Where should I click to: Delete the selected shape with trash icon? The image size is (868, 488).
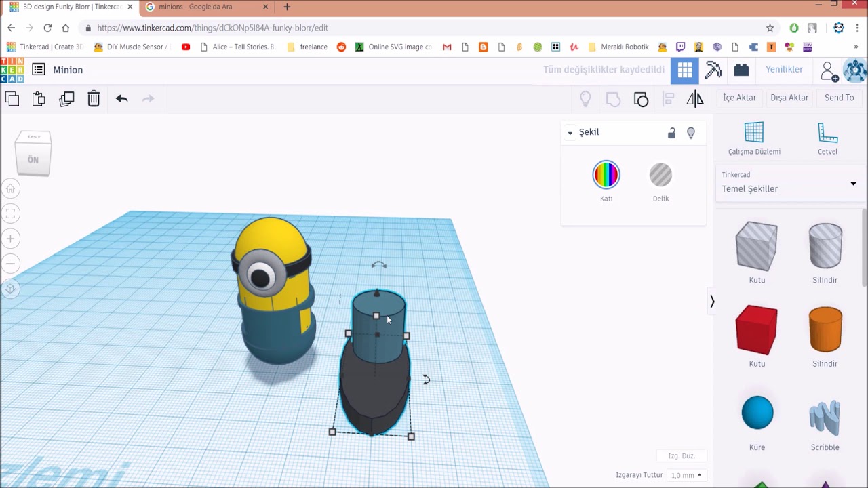[94, 98]
